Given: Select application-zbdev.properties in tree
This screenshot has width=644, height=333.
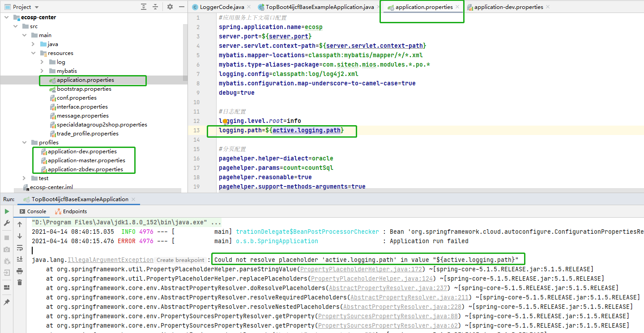Looking at the screenshot, I should tap(85, 169).
